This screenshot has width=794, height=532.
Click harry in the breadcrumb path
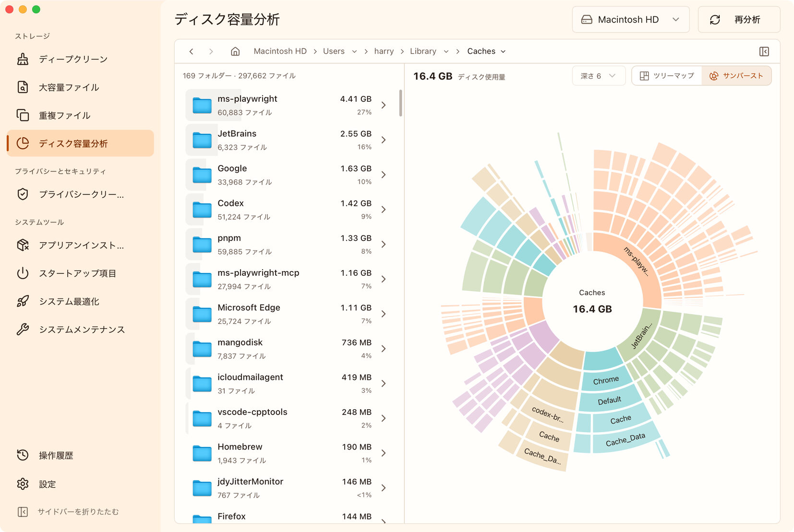384,51
